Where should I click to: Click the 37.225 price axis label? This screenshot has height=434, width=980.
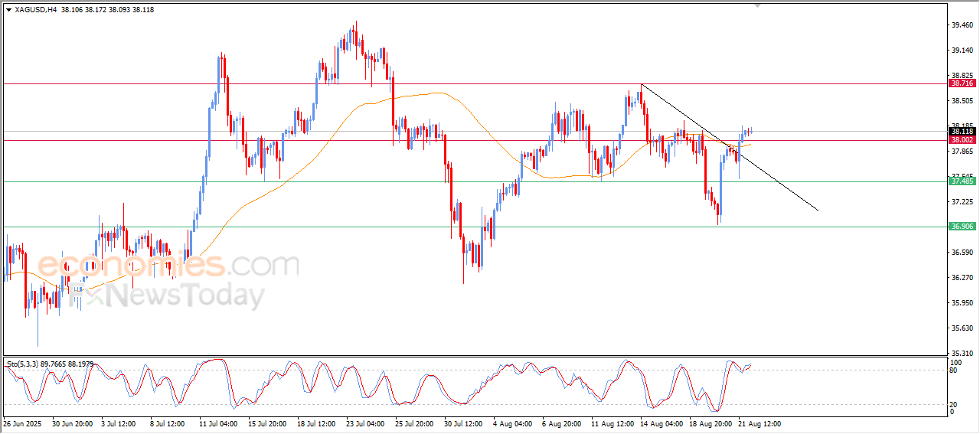coord(962,202)
